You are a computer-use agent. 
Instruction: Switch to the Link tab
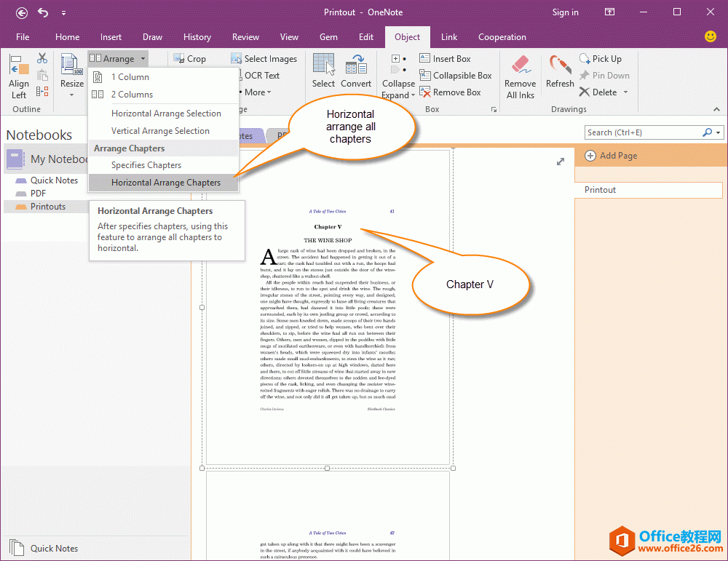click(449, 37)
